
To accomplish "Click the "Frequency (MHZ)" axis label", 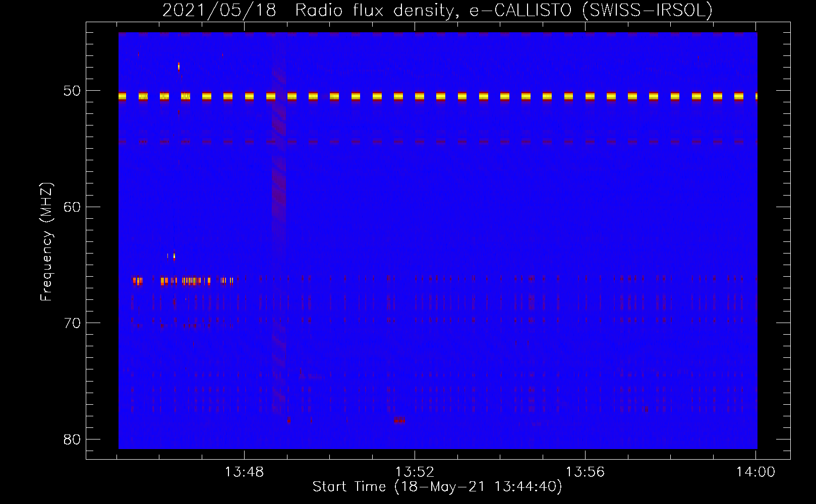I will (x=46, y=242).
